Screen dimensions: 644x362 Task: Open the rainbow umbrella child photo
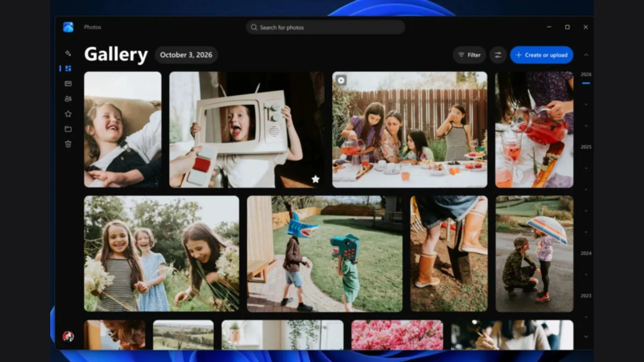tap(534, 254)
